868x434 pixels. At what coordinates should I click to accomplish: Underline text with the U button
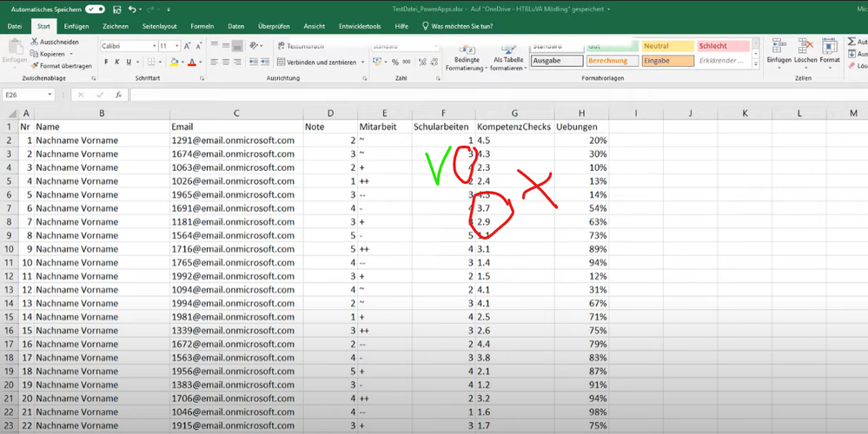129,62
